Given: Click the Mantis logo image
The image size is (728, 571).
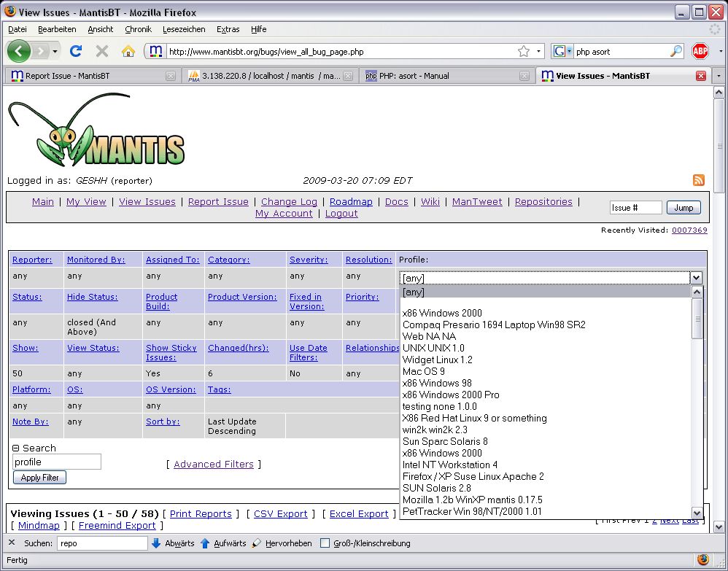Looking at the screenshot, I should click(96, 131).
